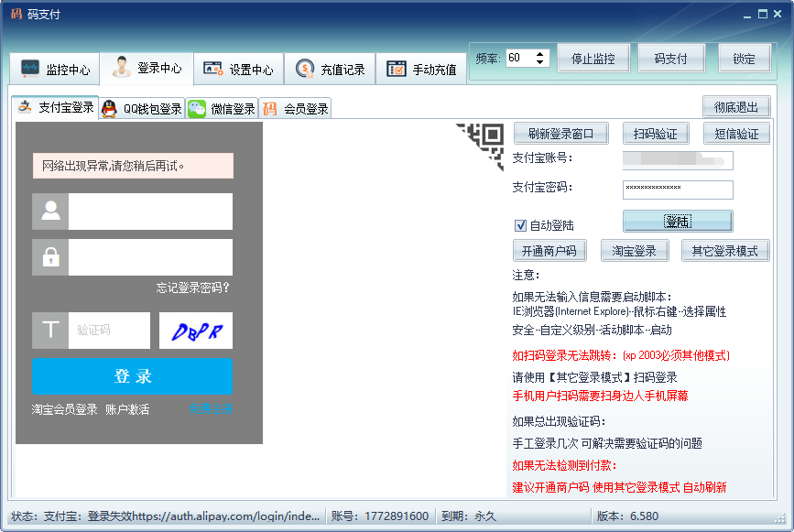Decrease the 频率 value with down arrow
This screenshot has width=794, height=532.
click(539, 62)
